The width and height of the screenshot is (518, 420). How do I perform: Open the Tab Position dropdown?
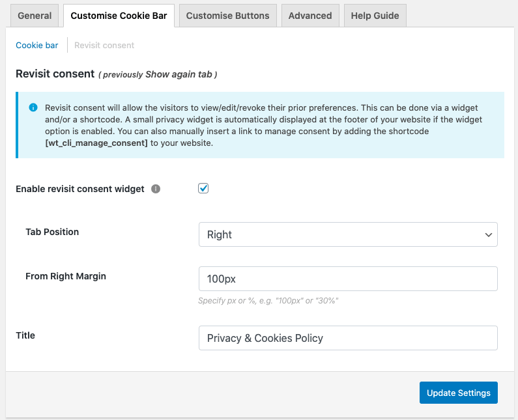pos(348,234)
